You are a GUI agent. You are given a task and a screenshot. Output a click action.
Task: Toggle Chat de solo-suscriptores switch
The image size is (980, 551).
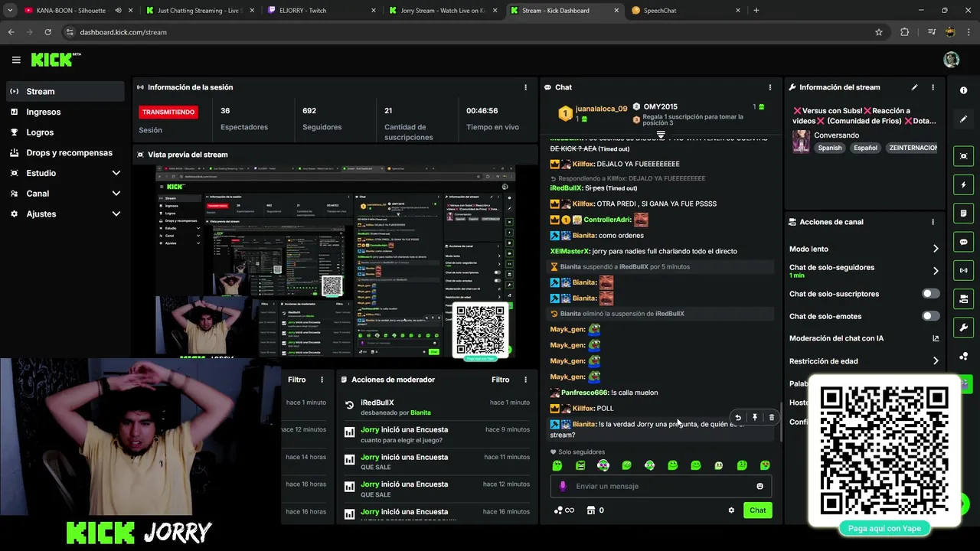930,294
